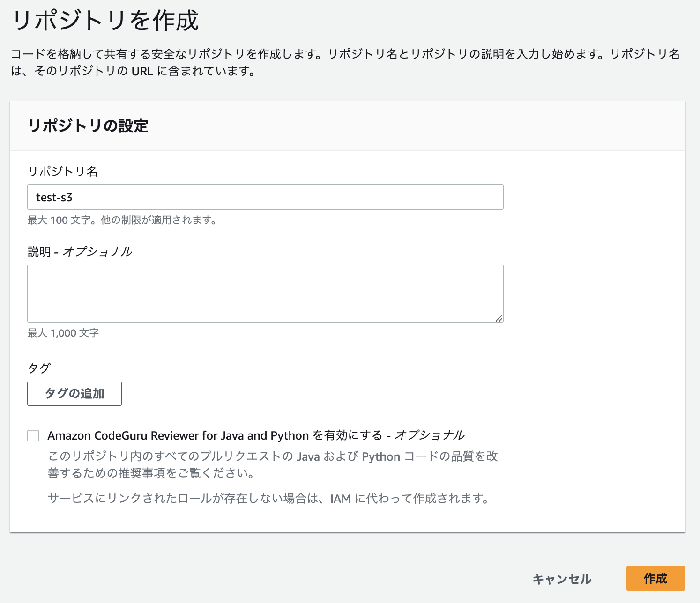The image size is (700, 603).
Task: Enable the Amazon CodeGuru Reviewer checkbox
Action: click(33, 435)
